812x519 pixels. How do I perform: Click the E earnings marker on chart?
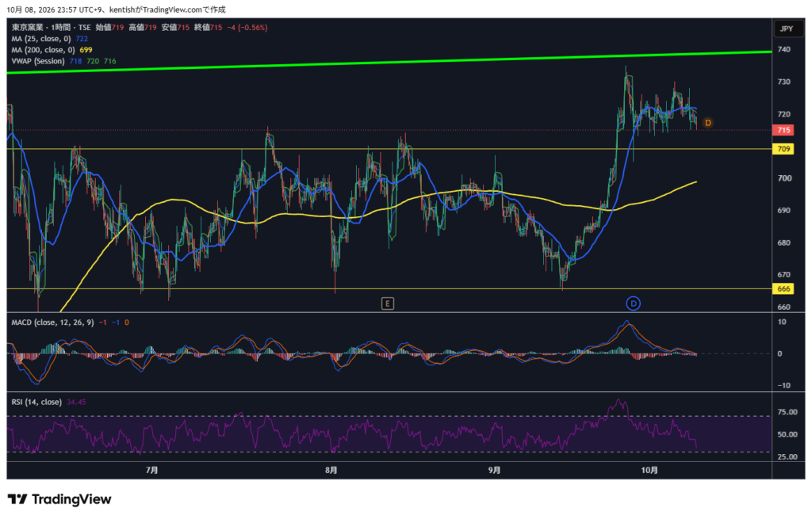tap(387, 303)
